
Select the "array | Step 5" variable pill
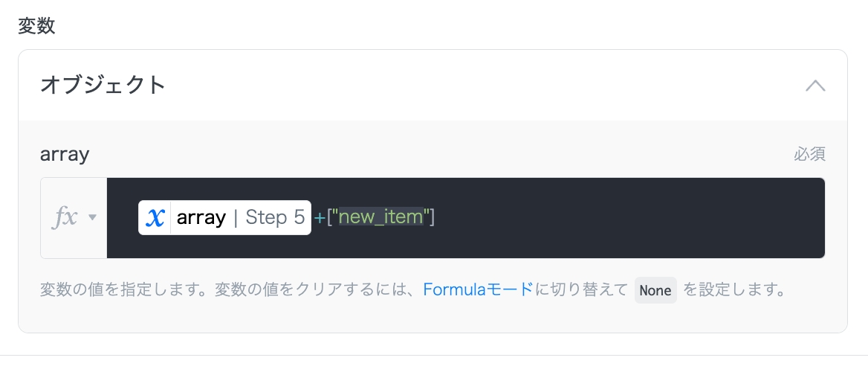point(224,217)
